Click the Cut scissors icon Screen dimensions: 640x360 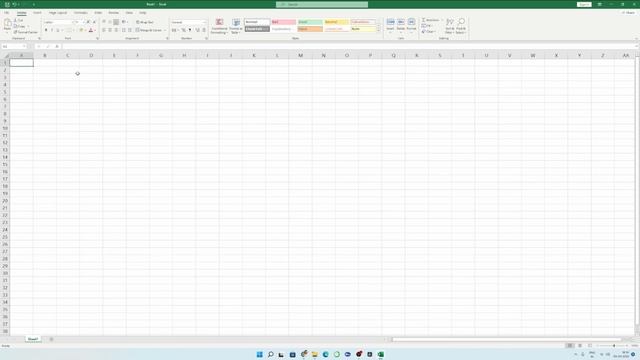[x=16, y=20]
